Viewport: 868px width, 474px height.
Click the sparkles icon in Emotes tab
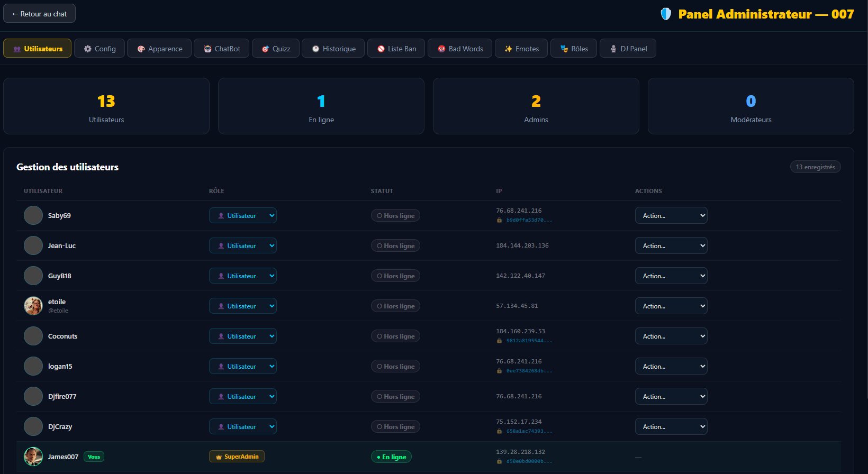[x=508, y=49]
